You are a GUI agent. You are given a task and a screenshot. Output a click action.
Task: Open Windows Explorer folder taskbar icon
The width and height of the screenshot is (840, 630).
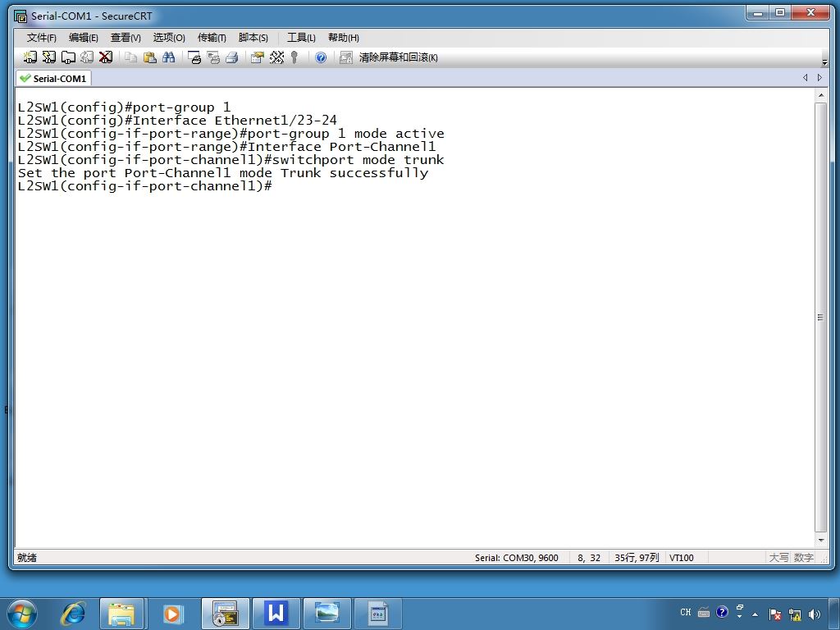[x=121, y=614]
